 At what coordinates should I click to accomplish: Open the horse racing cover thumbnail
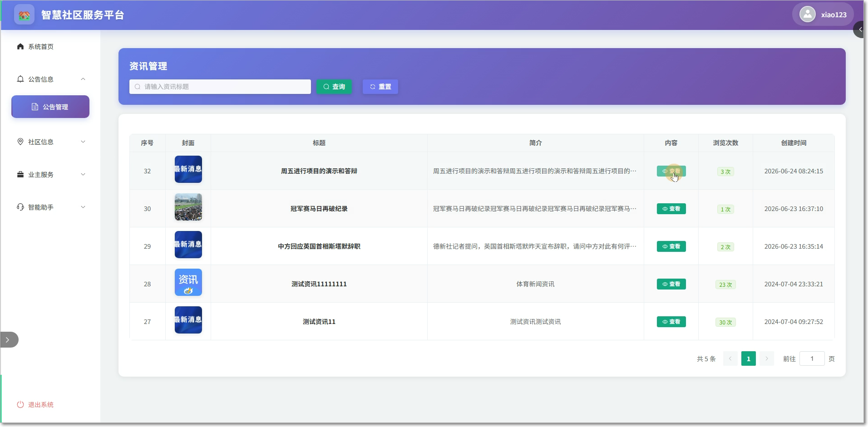coord(188,207)
